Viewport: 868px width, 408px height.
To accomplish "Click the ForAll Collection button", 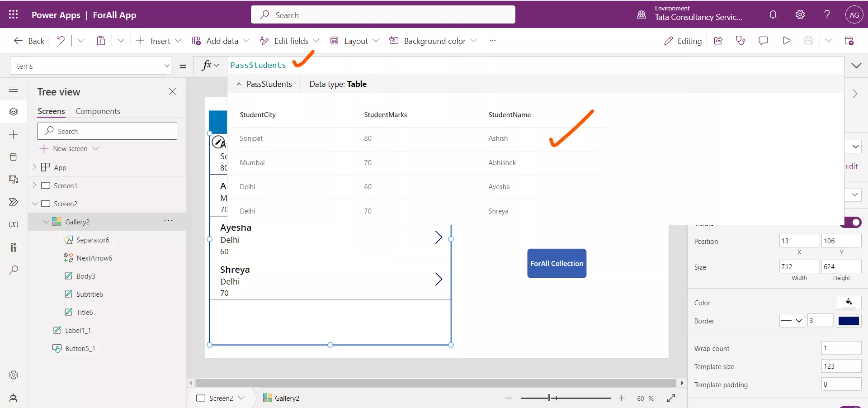I will point(557,263).
